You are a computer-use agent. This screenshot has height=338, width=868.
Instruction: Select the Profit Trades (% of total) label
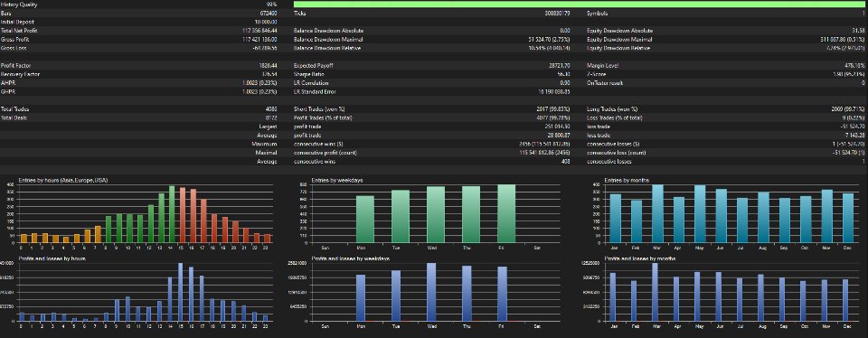click(325, 117)
